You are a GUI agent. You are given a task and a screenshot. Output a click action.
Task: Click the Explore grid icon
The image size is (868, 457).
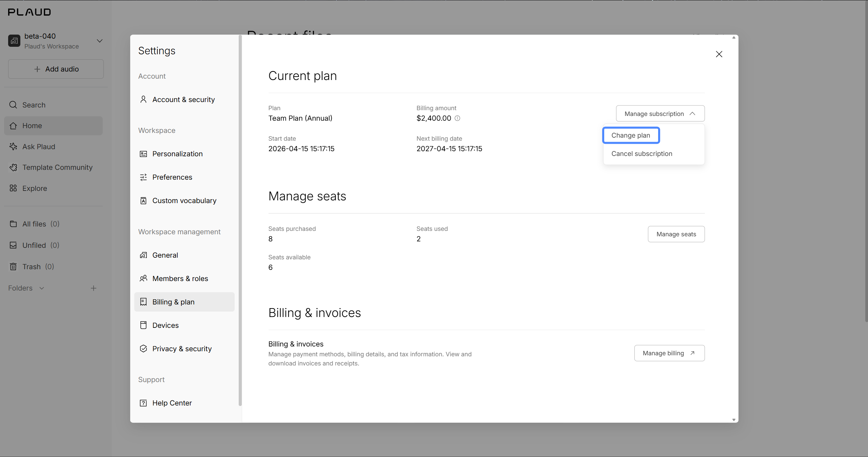[13, 188]
